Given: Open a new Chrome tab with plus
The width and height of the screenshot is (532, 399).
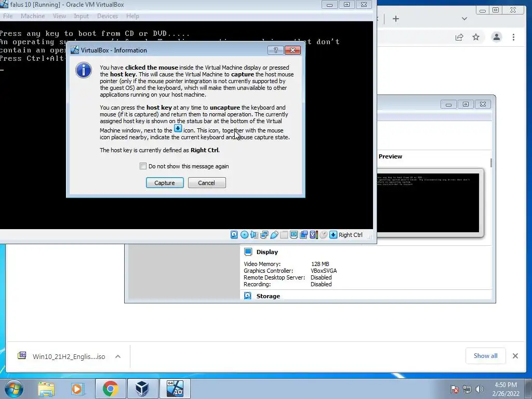Looking at the screenshot, I should [x=395, y=19].
